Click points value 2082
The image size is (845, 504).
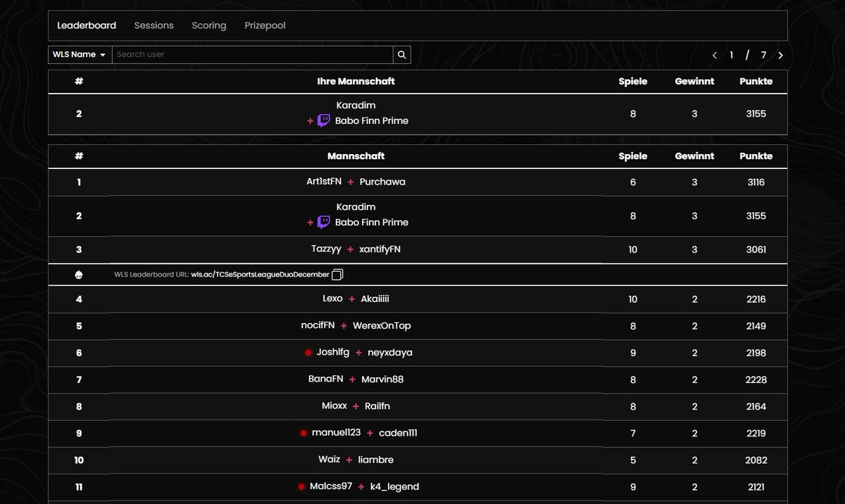(756, 460)
